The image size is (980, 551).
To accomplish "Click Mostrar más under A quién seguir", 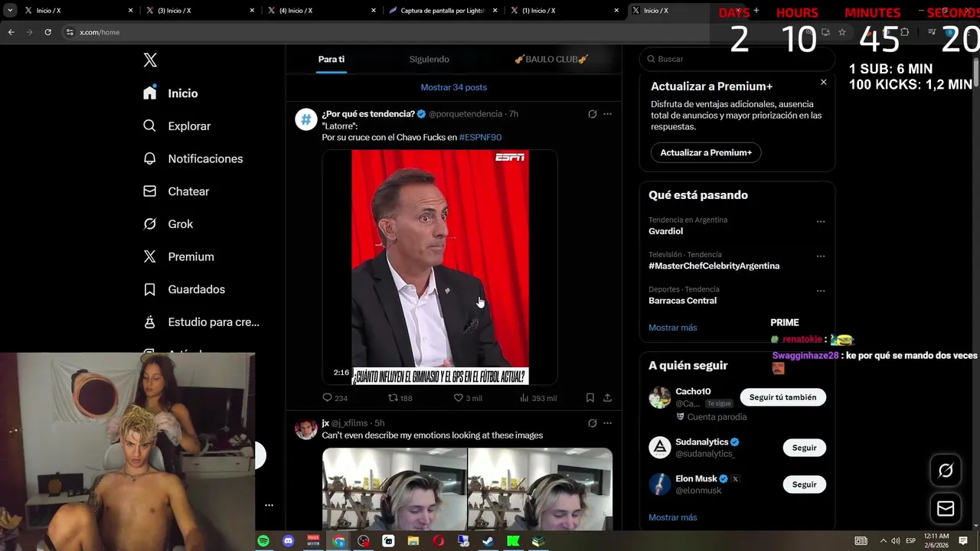I will (x=673, y=517).
